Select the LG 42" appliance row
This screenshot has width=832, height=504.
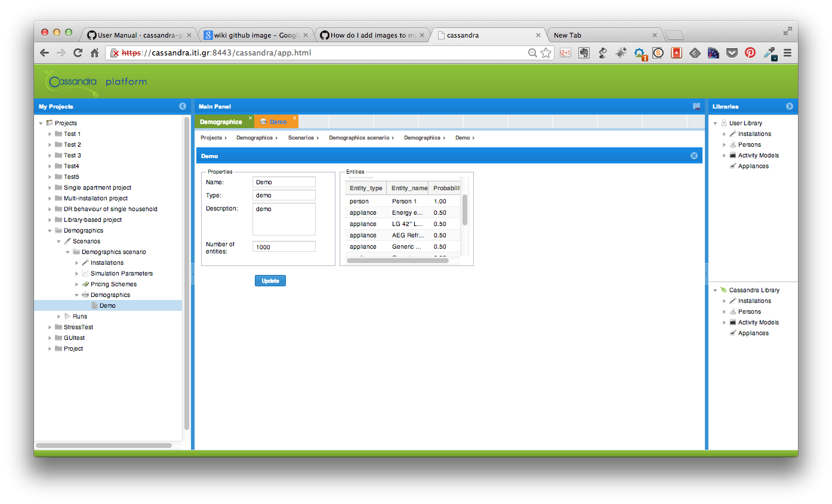point(403,224)
